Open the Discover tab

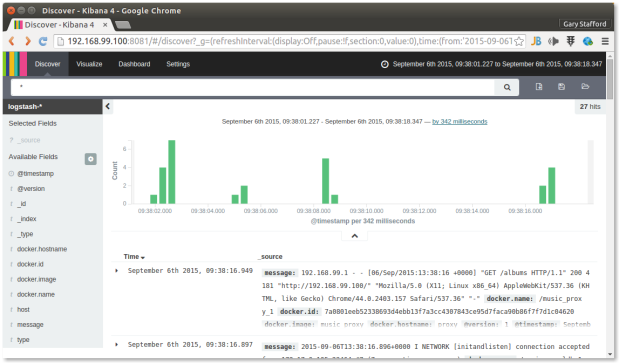coord(47,64)
